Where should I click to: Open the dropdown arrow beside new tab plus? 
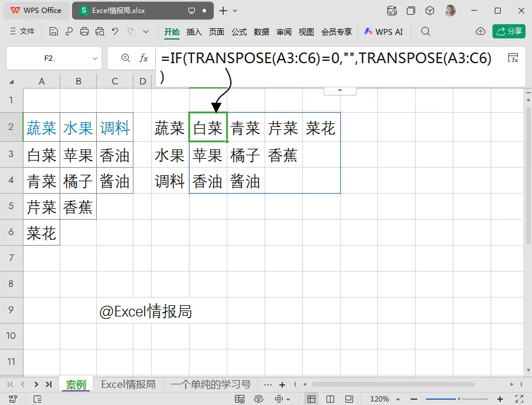(235, 11)
